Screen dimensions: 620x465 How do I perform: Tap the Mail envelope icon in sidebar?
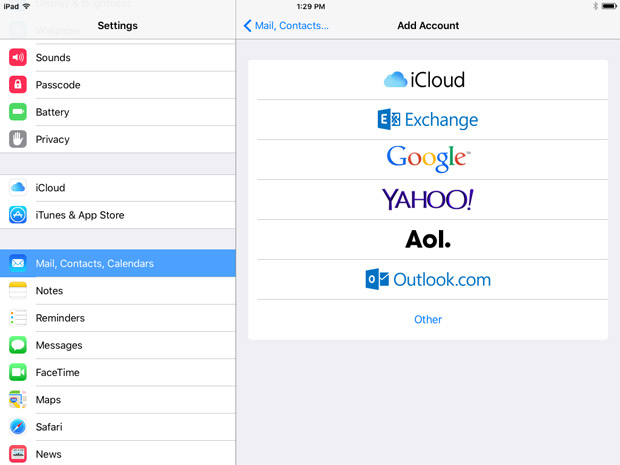click(18, 263)
